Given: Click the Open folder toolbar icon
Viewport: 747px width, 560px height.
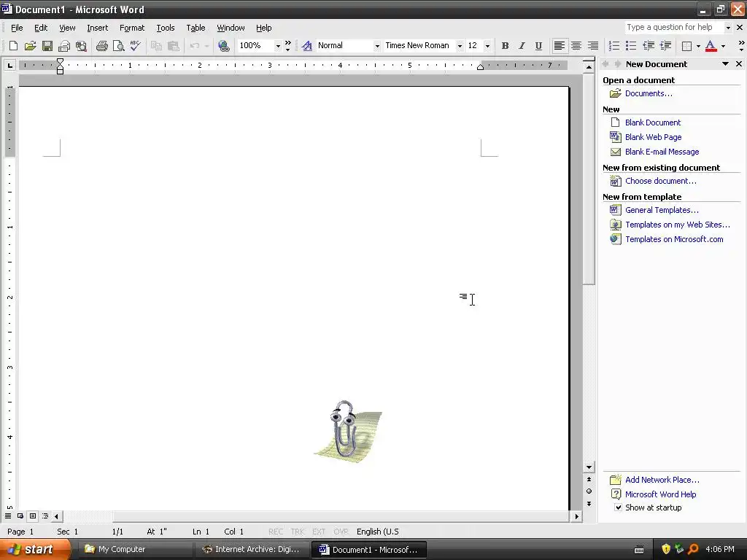Looking at the screenshot, I should [x=30, y=46].
